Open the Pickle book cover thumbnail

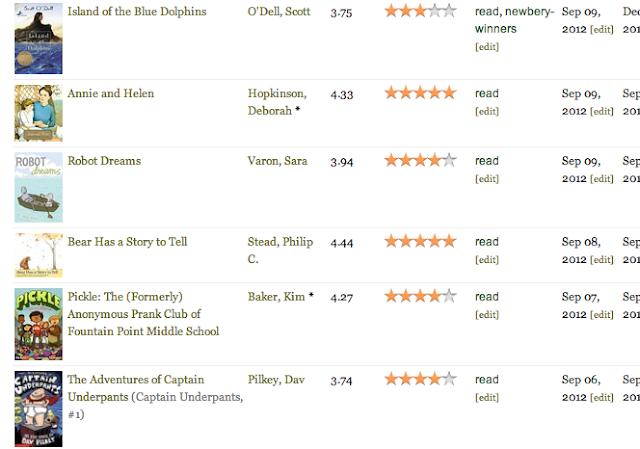(x=38, y=324)
